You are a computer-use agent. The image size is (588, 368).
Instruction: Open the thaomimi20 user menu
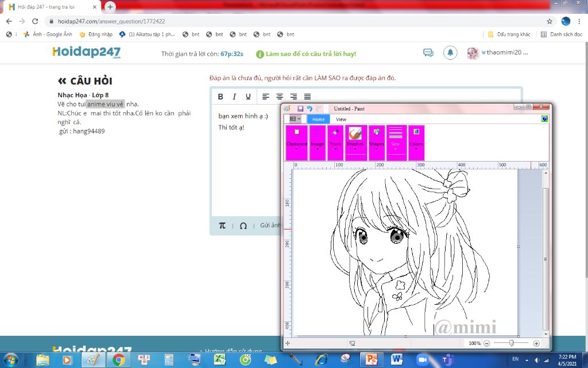coord(505,52)
